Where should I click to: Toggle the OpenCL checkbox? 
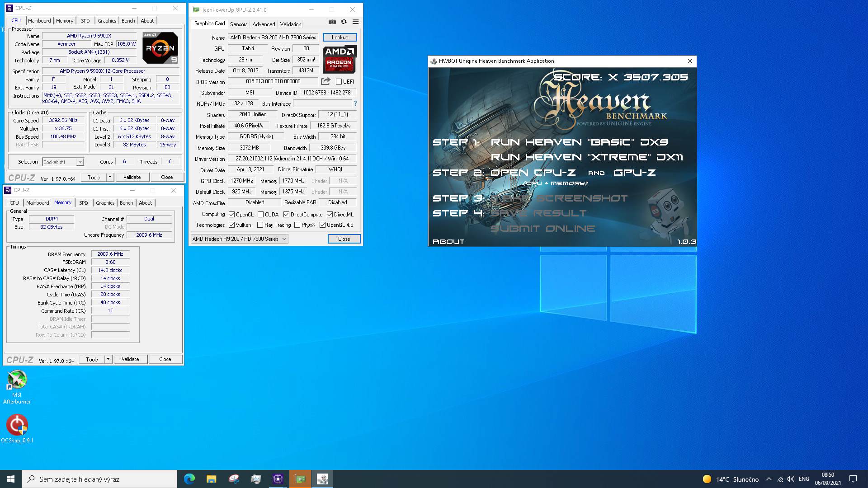[231, 215]
